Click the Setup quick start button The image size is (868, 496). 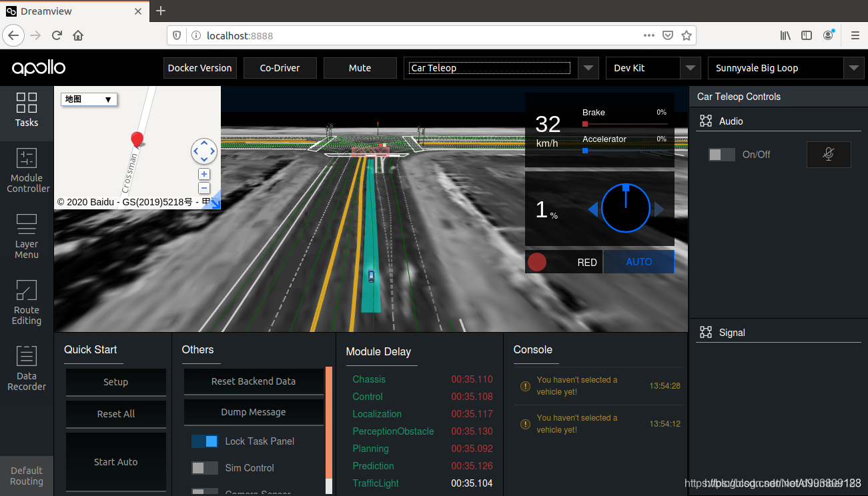coord(115,382)
